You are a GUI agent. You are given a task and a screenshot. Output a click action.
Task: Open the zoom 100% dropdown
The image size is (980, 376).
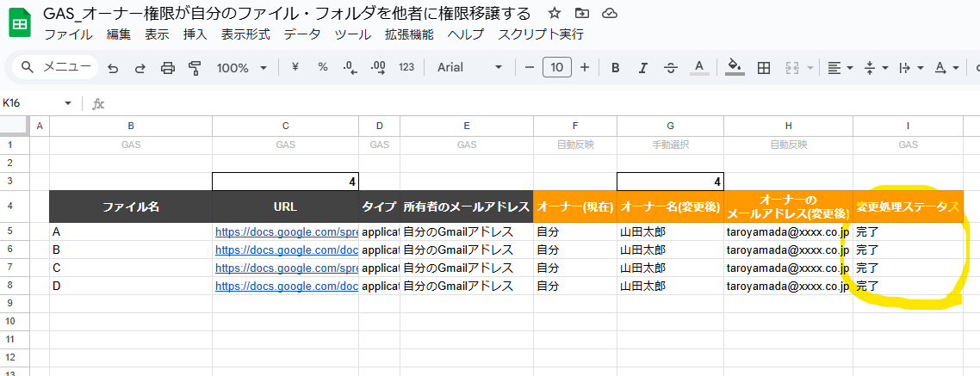(x=242, y=68)
